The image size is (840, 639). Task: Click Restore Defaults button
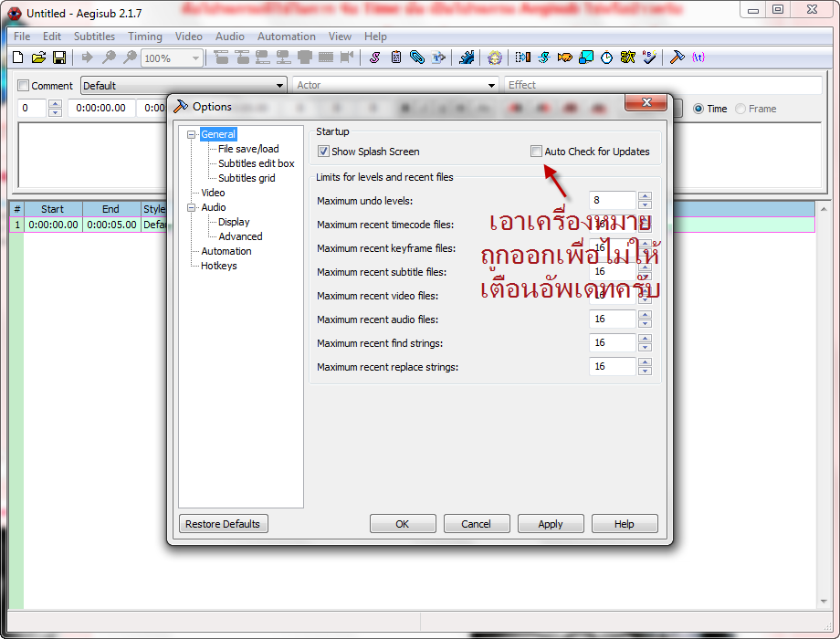point(223,524)
